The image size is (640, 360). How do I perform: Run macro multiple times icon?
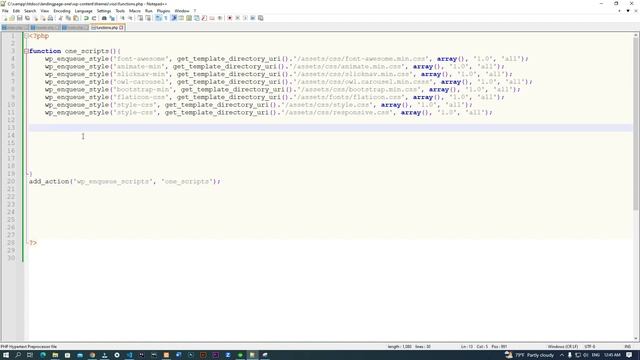point(253,18)
